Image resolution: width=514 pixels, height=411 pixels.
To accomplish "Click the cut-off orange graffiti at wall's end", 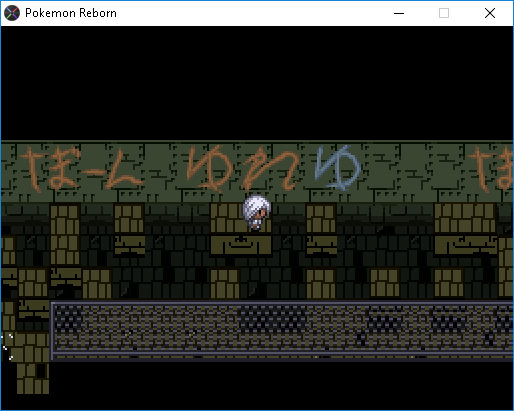I will click(491, 169).
